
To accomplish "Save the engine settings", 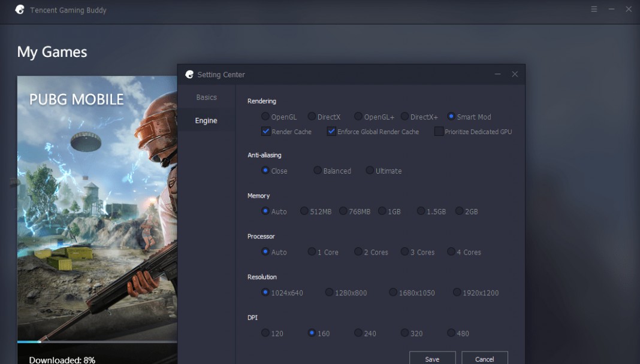I will pyautogui.click(x=432, y=358).
